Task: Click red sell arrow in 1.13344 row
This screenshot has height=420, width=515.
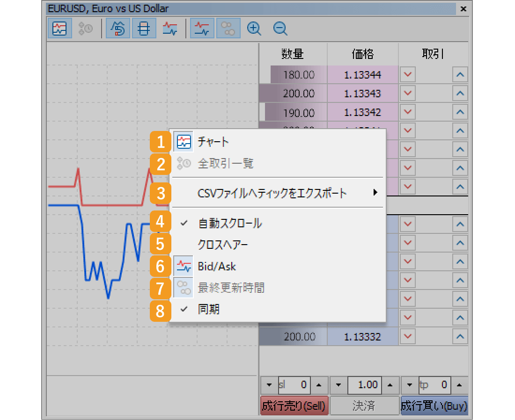Action: 408,75
